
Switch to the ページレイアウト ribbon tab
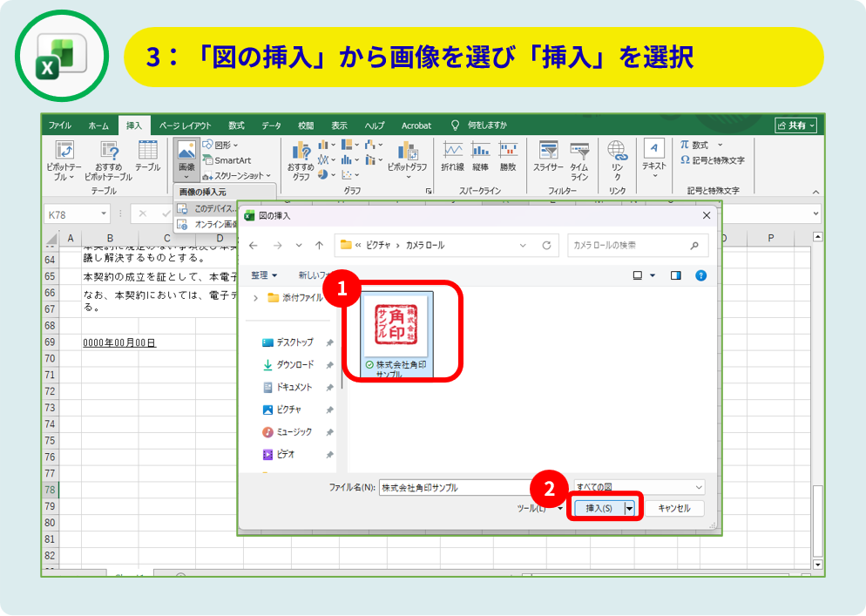click(185, 125)
